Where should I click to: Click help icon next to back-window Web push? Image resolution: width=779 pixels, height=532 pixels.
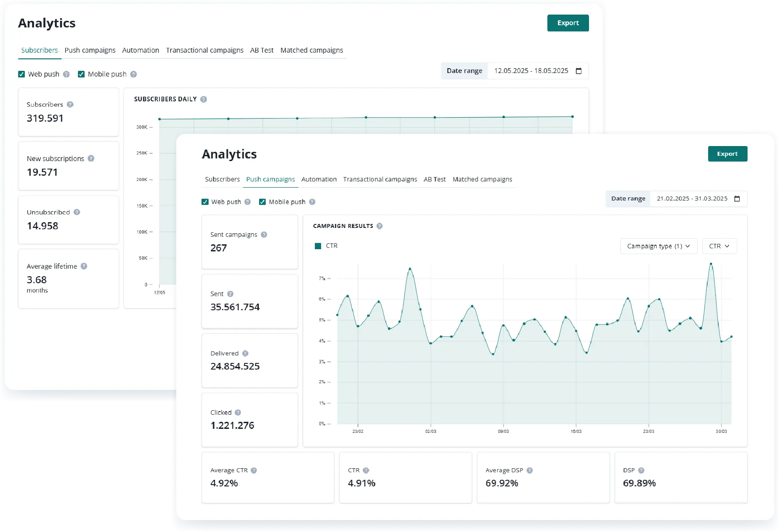(66, 74)
